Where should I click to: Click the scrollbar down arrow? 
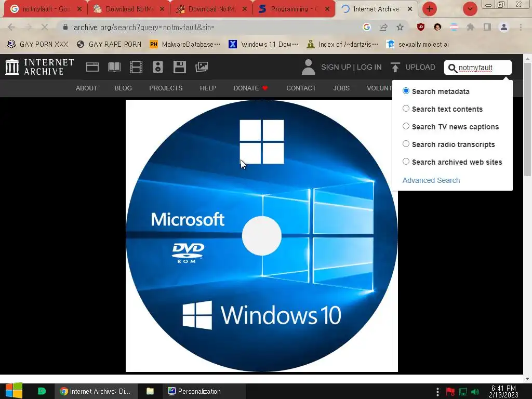(528, 378)
